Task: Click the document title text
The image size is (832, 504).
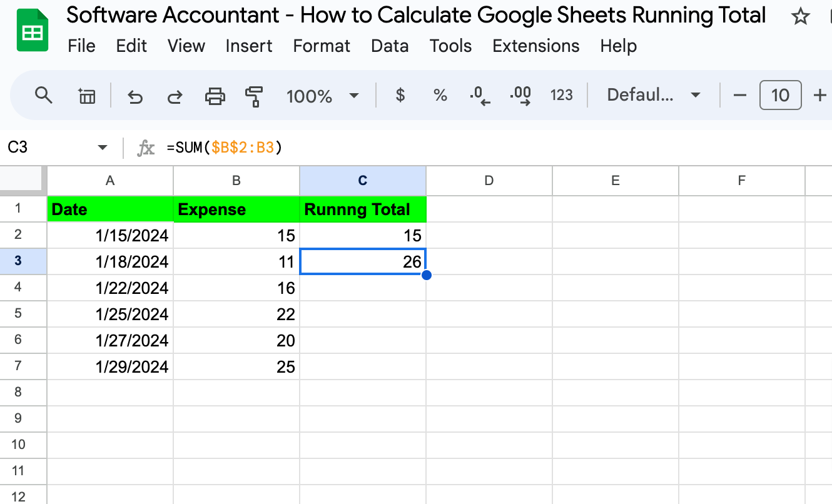Action: [416, 15]
